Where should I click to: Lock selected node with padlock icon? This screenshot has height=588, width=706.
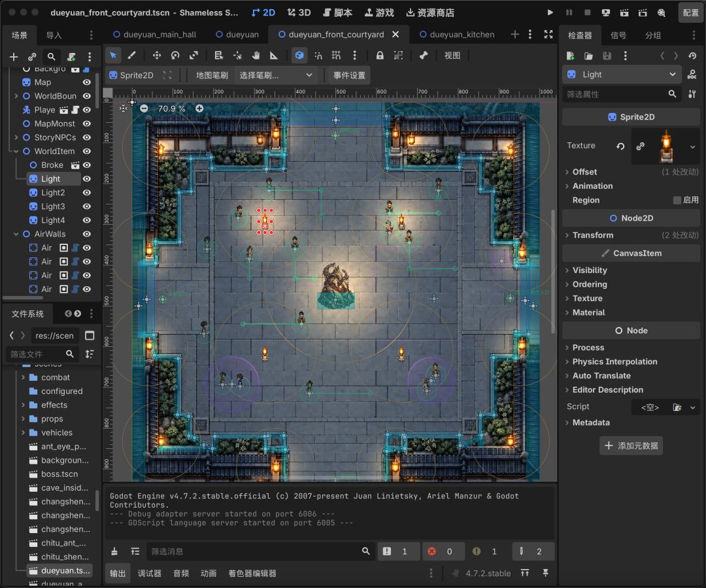(380, 56)
